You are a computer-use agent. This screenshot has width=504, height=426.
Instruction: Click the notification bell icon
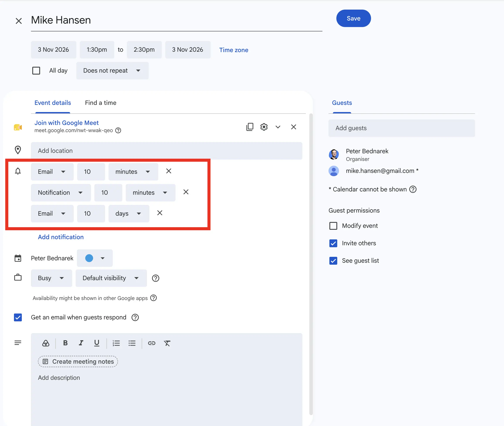[x=18, y=171]
